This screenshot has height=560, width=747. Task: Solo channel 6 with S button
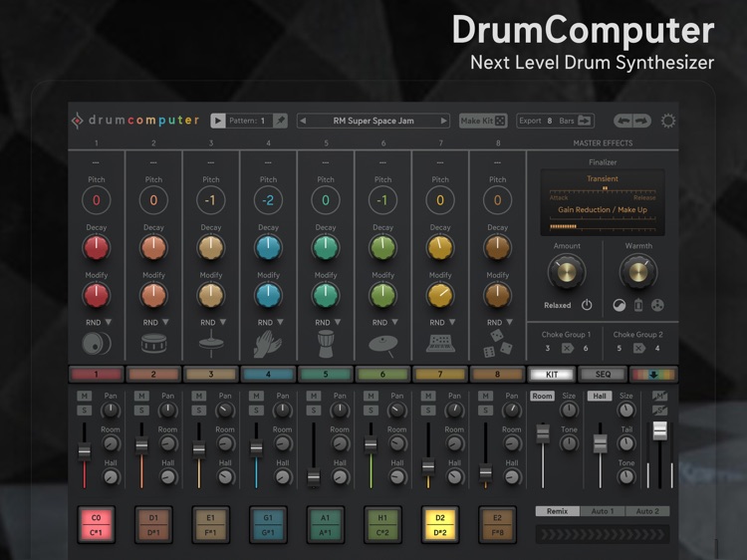click(x=371, y=410)
